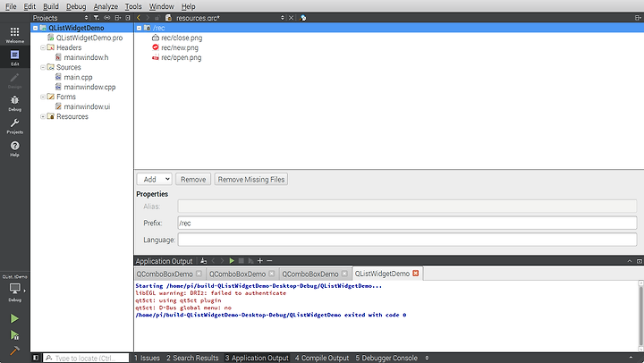Image resolution: width=644 pixels, height=363 pixels.
Task: Open the Welcome mode
Action: [x=15, y=35]
